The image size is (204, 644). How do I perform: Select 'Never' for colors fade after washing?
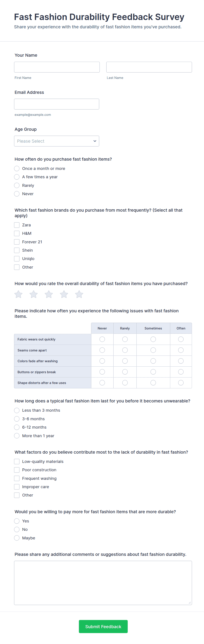pyautogui.click(x=102, y=361)
